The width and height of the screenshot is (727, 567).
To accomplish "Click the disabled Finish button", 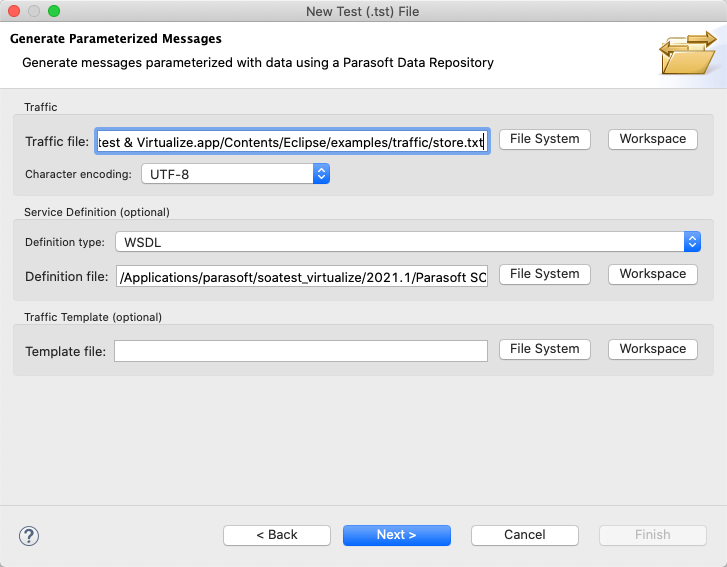I will tap(653, 535).
